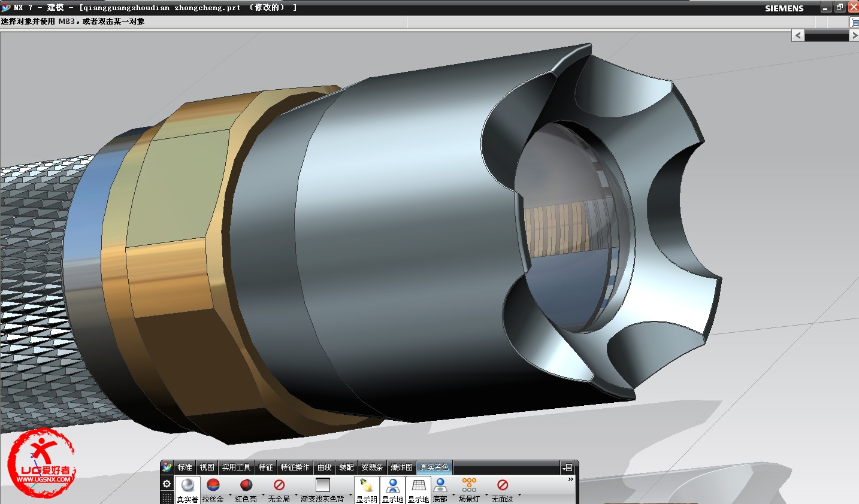Choose the 红色亮 glossy red material icon
Screen dimensions: 859x504
246,485
